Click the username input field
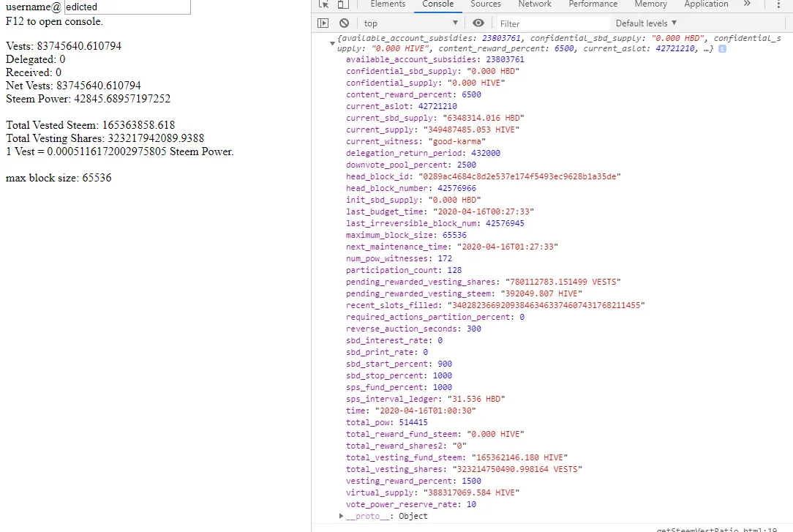The width and height of the screenshot is (793, 532). (127, 7)
